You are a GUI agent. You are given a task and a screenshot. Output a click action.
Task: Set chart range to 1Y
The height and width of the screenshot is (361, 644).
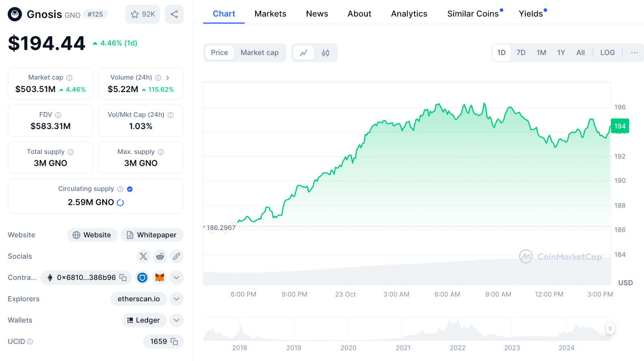click(561, 53)
